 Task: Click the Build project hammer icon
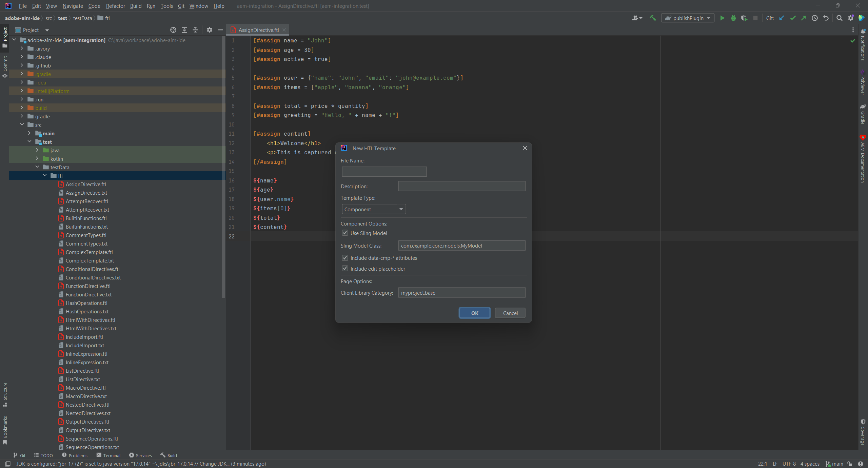click(x=653, y=18)
